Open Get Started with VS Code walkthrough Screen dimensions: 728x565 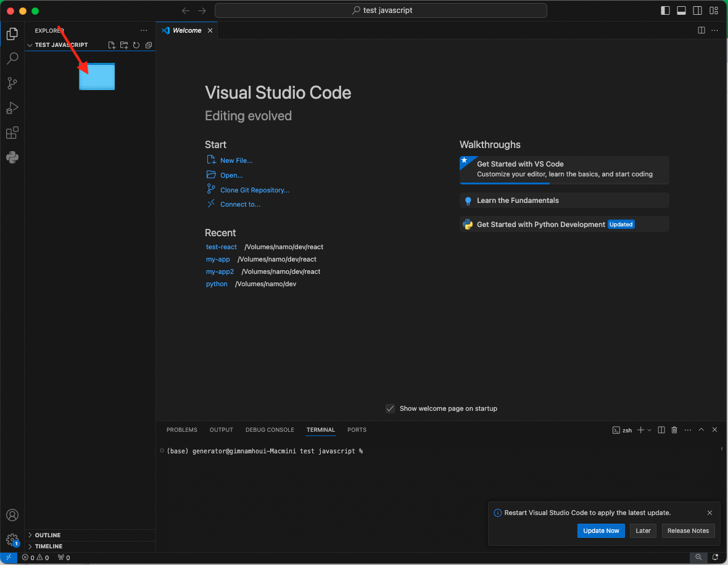coord(564,170)
